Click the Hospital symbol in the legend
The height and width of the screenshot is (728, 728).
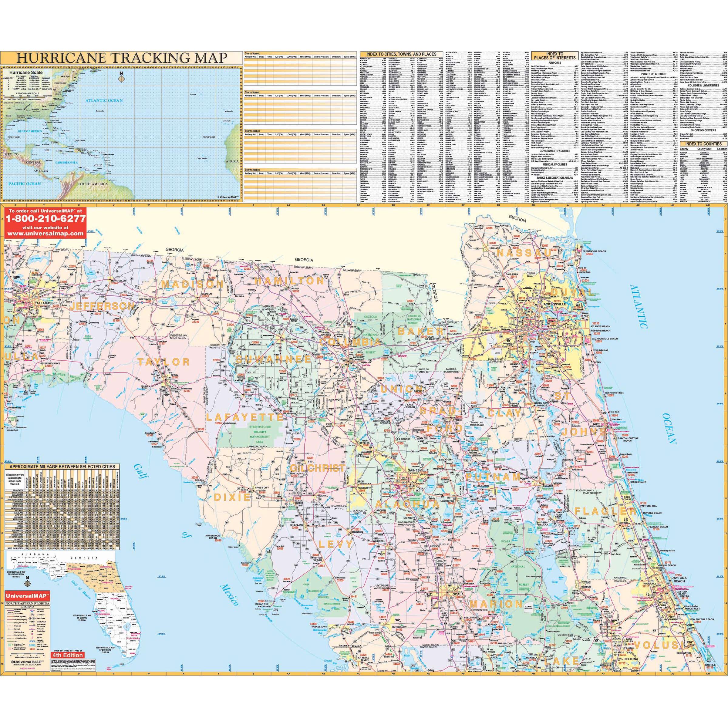click(x=32, y=634)
